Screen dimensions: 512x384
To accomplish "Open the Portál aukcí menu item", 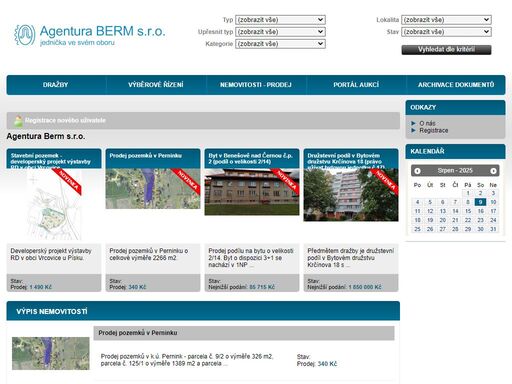I will [x=356, y=85].
